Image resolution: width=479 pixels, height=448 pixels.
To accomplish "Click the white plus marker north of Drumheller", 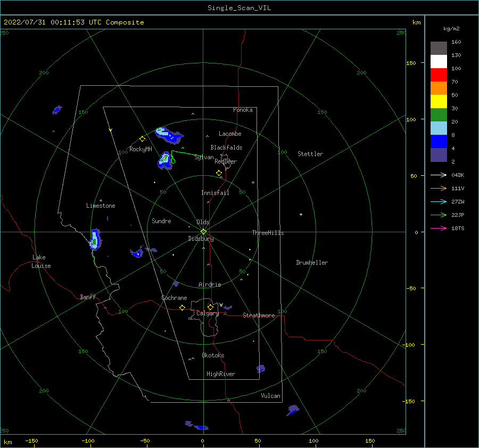I will pyautogui.click(x=301, y=214).
